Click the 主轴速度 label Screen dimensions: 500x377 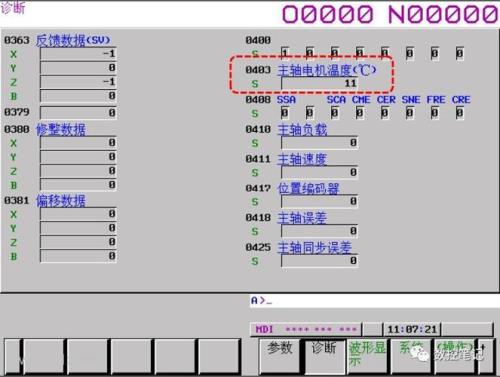(x=302, y=159)
